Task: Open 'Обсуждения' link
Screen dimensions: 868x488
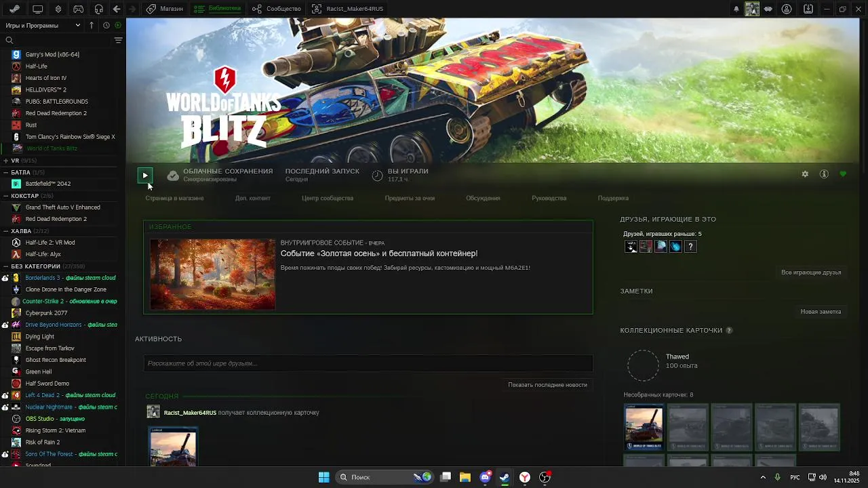Action: pos(483,198)
